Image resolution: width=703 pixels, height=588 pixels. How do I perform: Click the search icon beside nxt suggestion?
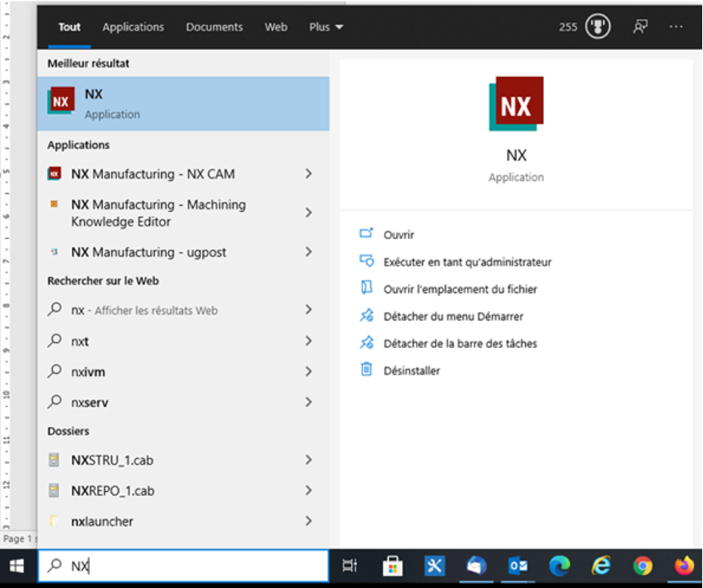[54, 341]
